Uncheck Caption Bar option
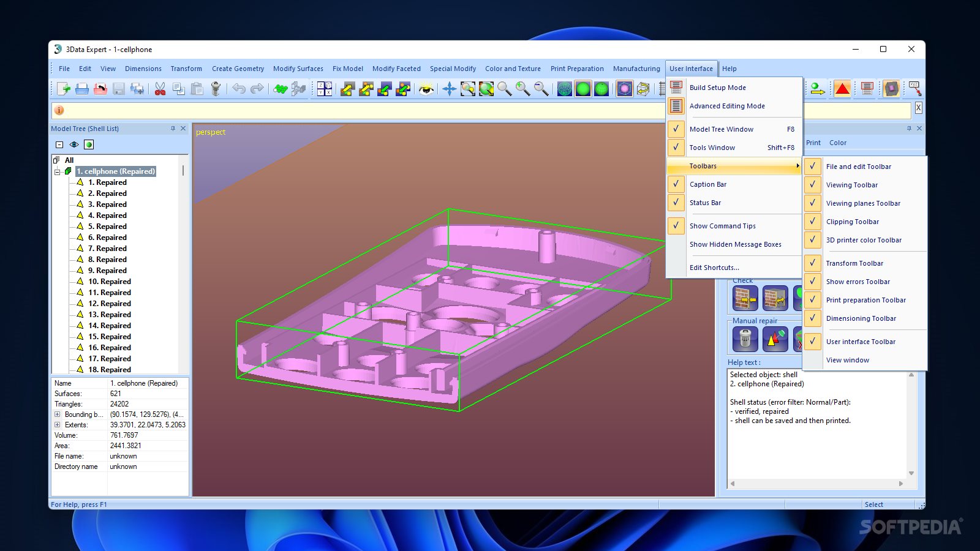 click(676, 184)
